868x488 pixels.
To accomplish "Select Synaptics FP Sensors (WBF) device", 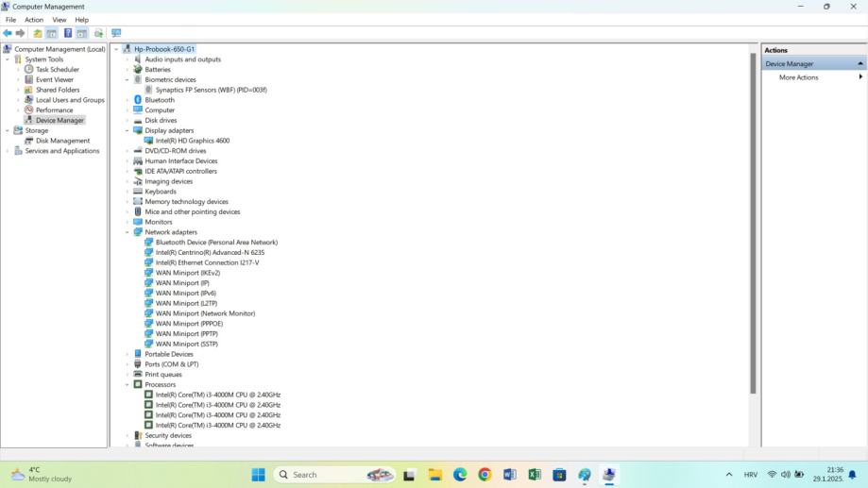I will pyautogui.click(x=211, y=90).
